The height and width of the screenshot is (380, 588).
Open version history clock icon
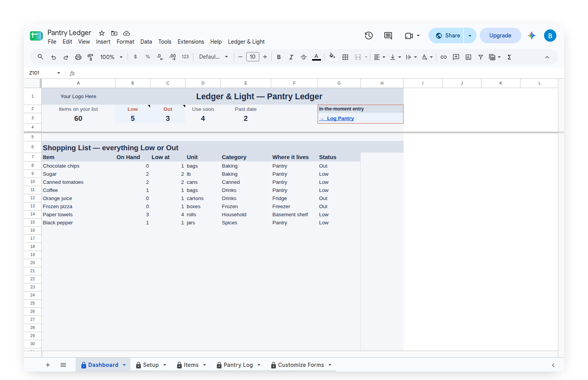(x=369, y=36)
